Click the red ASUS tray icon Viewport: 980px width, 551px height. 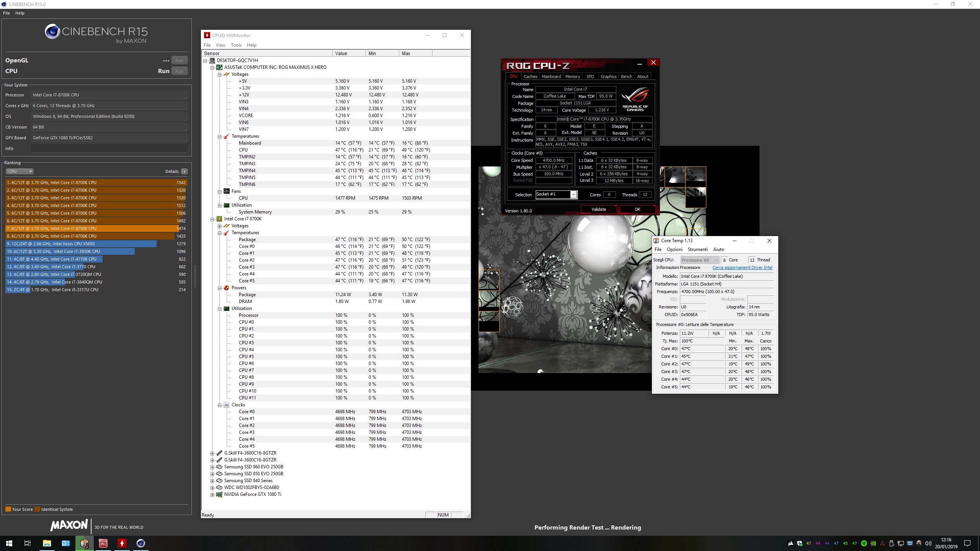click(x=882, y=543)
